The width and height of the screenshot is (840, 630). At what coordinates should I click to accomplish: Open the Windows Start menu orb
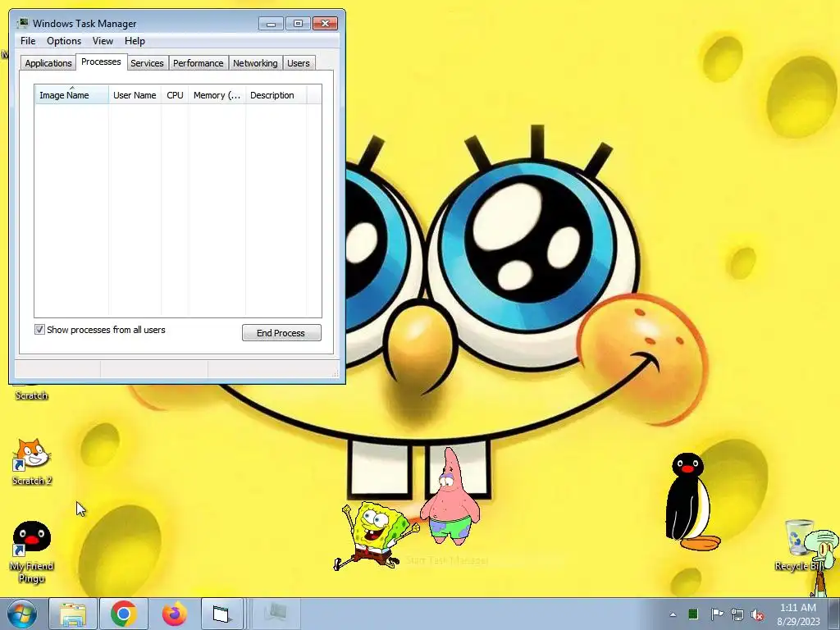click(x=21, y=614)
